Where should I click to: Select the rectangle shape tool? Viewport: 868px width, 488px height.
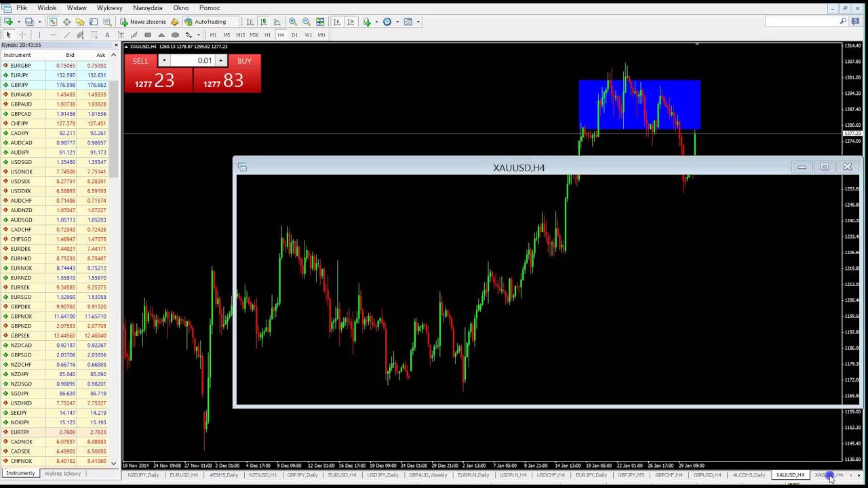(x=148, y=35)
